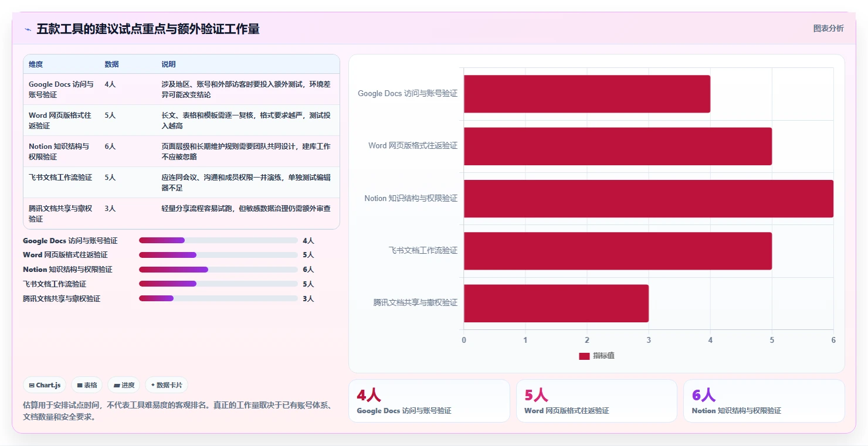Click the 腾讯文档 chart bar
Viewport: 868px width, 446px height.
pyautogui.click(x=556, y=303)
